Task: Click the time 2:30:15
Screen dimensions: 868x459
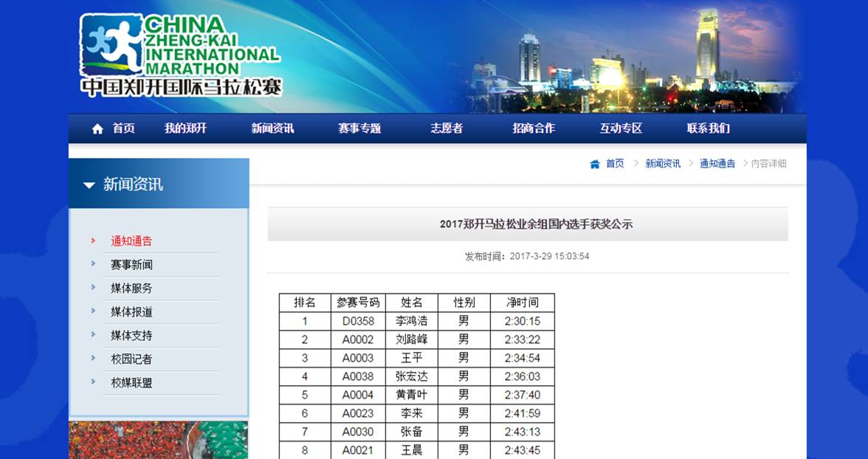Action: pos(523,321)
